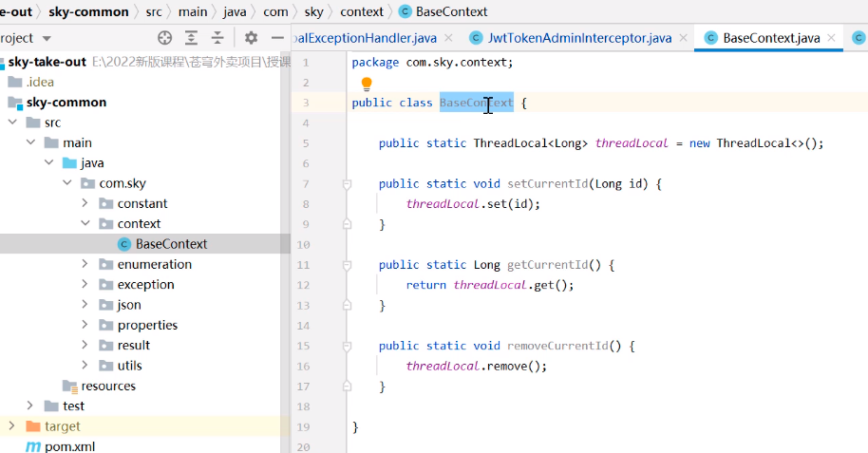Close the GlobalExceptionHandler.java tab
The width and height of the screenshot is (868, 453).
[448, 38]
